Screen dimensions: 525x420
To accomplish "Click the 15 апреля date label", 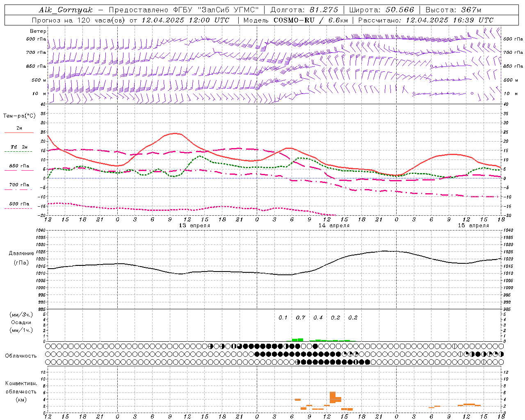I will (473, 226).
